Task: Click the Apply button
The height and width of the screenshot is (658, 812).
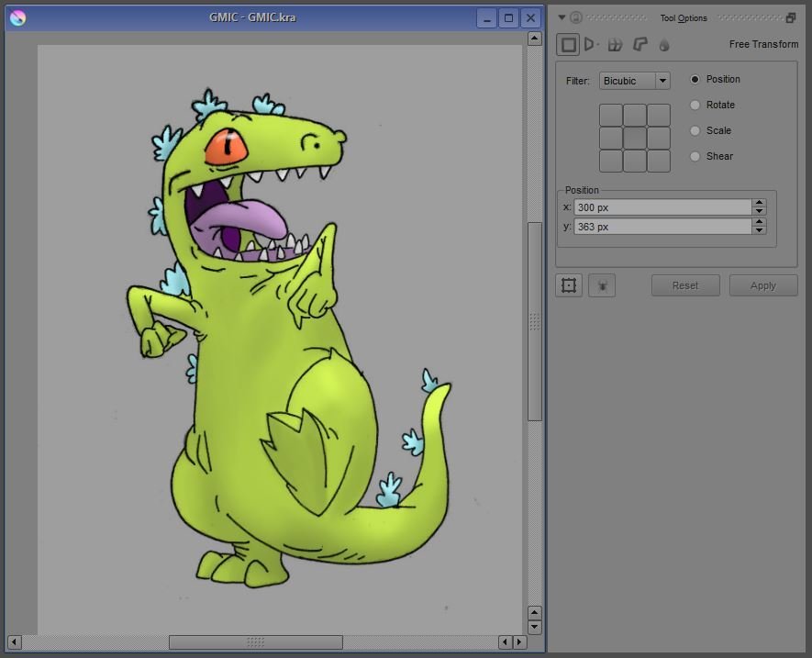Action: pos(762,285)
